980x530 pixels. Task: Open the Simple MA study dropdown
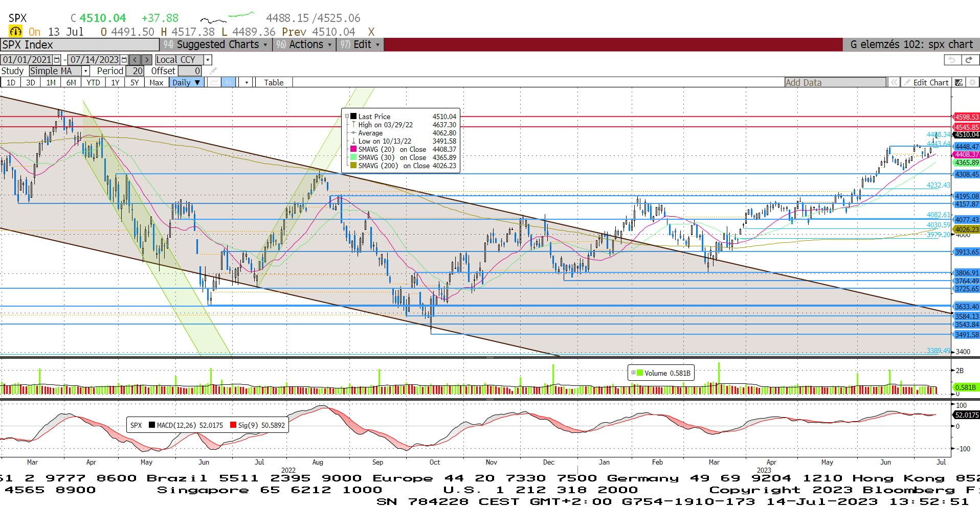click(x=86, y=71)
